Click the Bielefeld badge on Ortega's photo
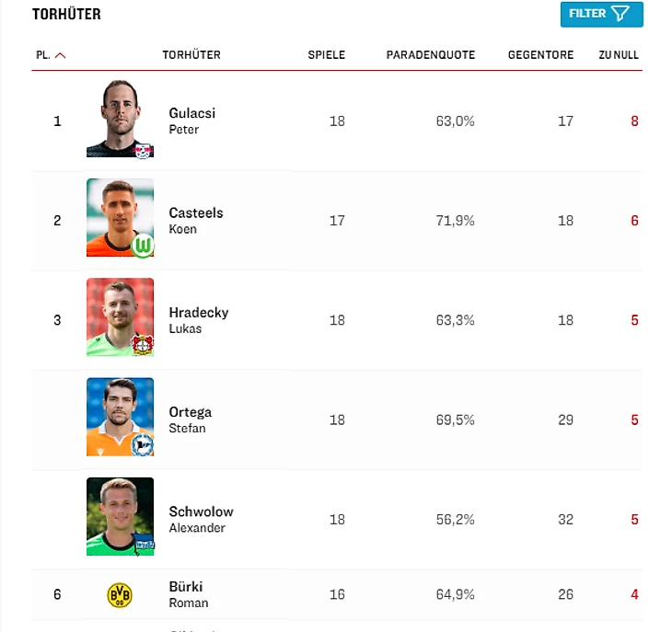 pyautogui.click(x=143, y=446)
